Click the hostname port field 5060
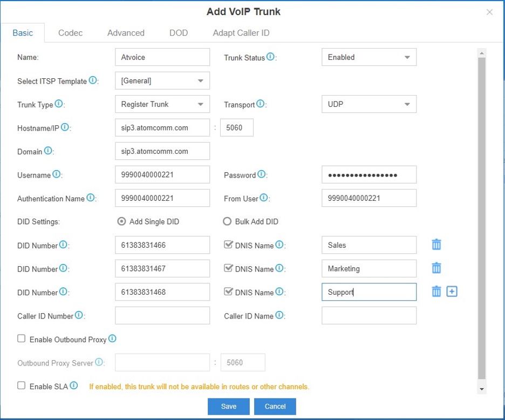The width and height of the screenshot is (505, 420). (x=237, y=127)
